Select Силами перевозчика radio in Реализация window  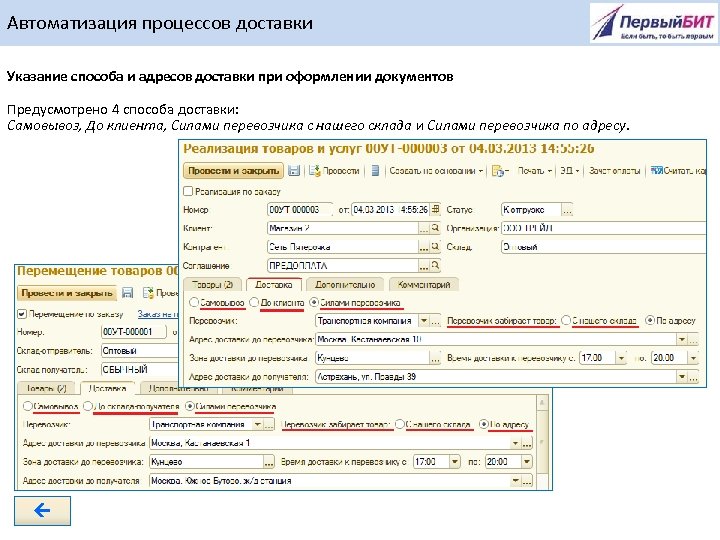tap(314, 303)
